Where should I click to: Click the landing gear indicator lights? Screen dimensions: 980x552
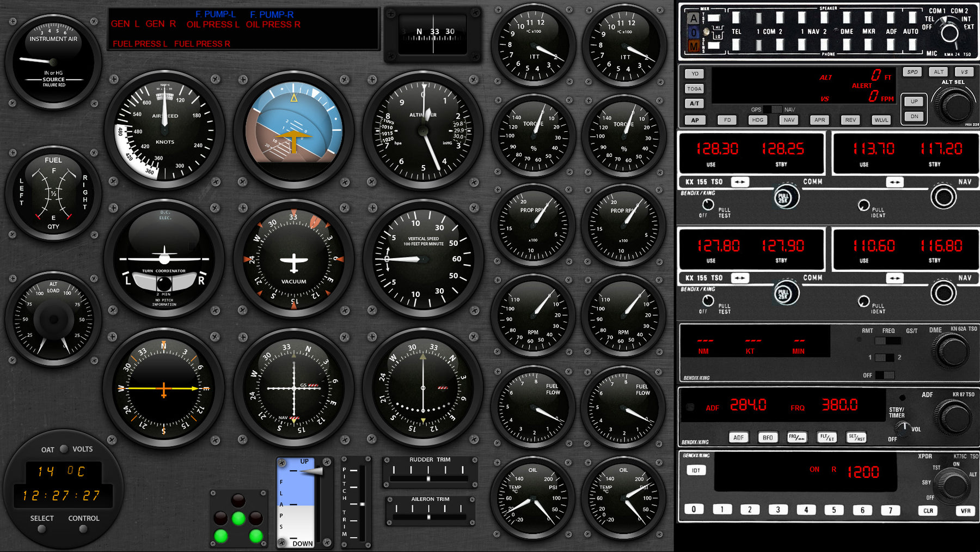point(238,518)
